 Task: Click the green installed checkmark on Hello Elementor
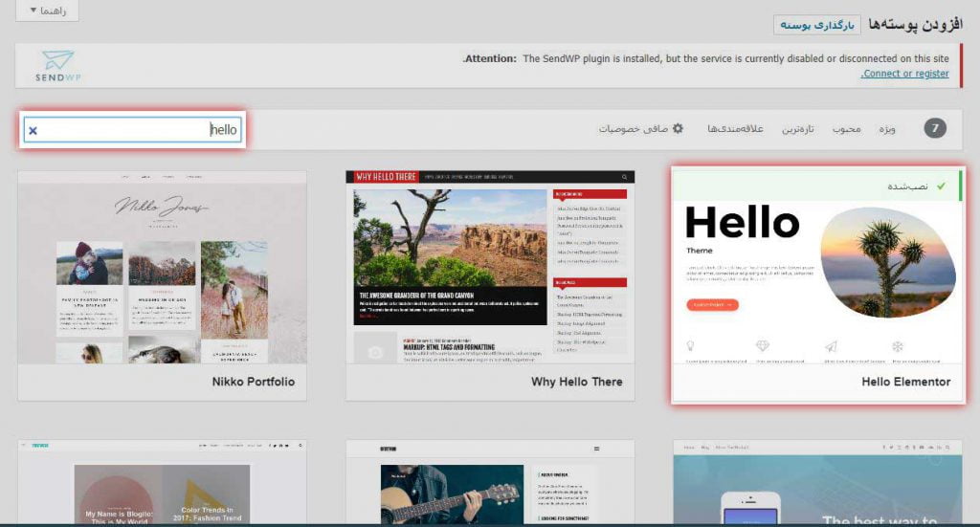[942, 187]
